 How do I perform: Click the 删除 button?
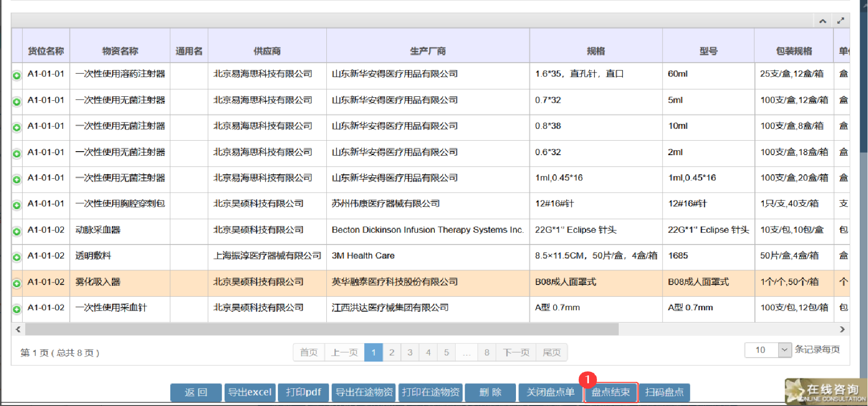point(490,393)
